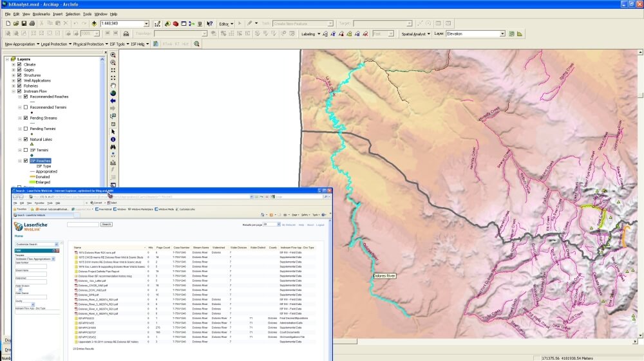The width and height of the screenshot is (644, 361).
Task: Open the File menu in ArcMap
Action: pos(7,14)
